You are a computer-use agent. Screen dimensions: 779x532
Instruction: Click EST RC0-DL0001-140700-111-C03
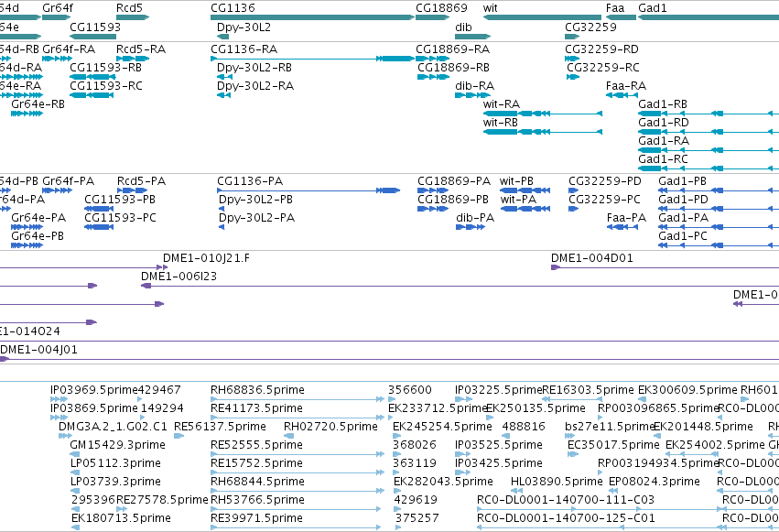click(600, 509)
